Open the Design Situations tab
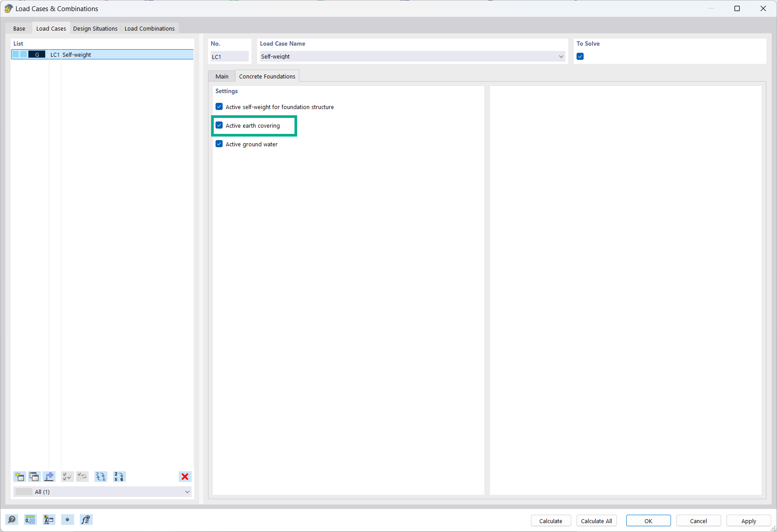The height and width of the screenshot is (532, 777). tap(95, 28)
